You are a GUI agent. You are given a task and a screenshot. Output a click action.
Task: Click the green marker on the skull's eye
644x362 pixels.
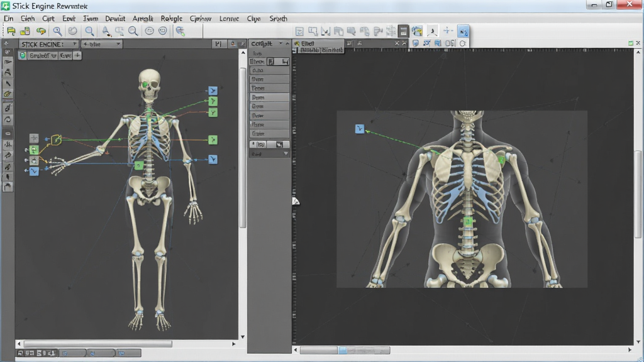tap(145, 85)
